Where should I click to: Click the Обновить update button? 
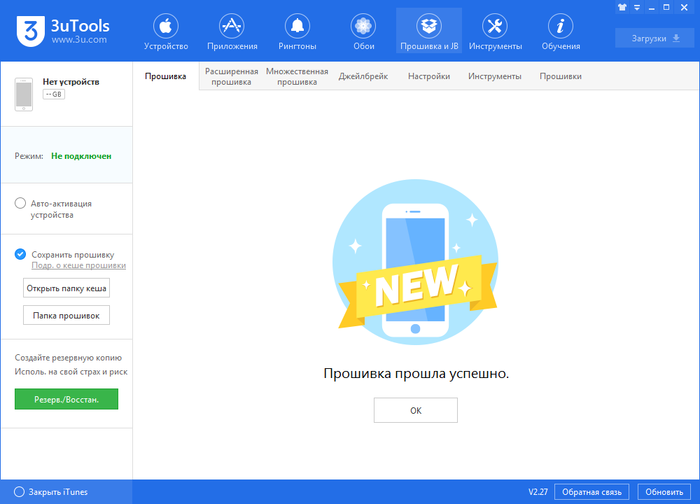pyautogui.click(x=664, y=492)
